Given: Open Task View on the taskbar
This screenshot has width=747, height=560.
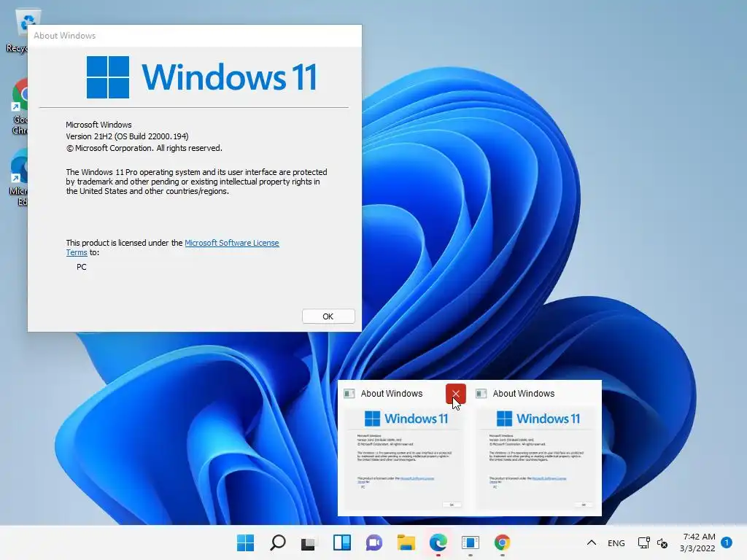Looking at the screenshot, I should pyautogui.click(x=309, y=542).
